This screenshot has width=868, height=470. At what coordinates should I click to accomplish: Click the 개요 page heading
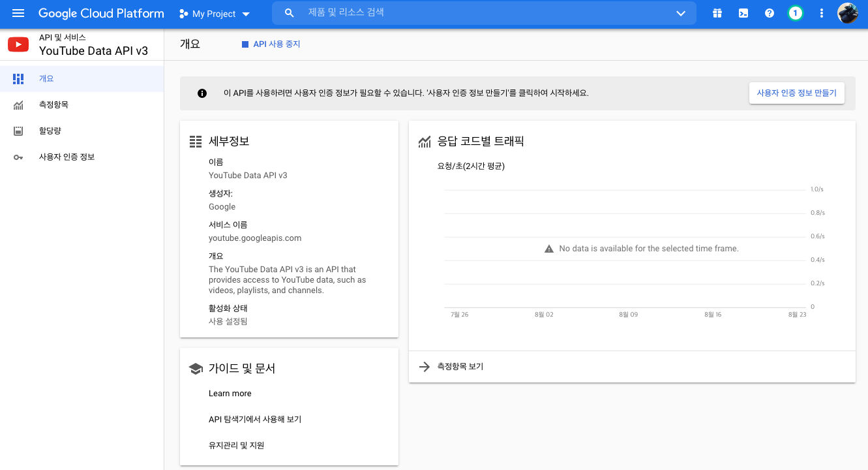click(190, 44)
